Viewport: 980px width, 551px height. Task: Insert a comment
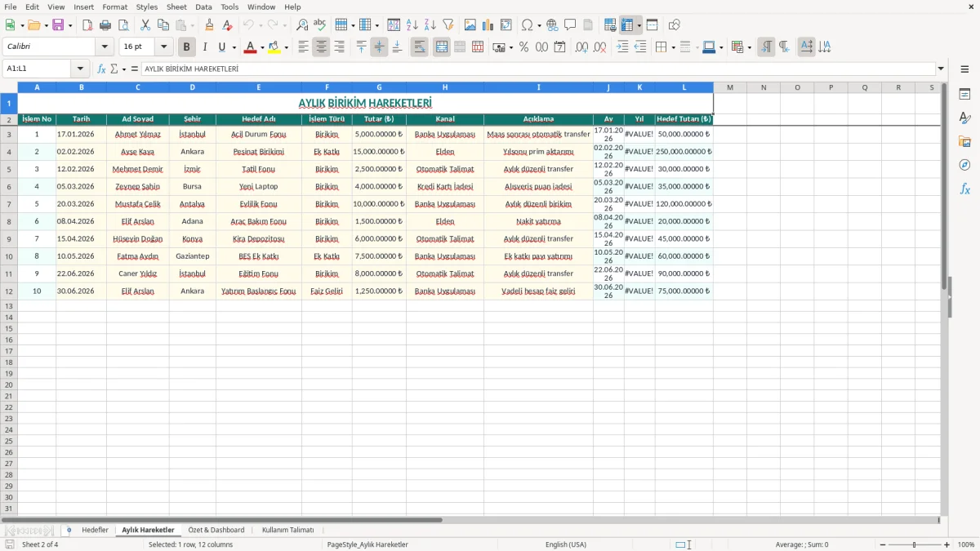click(570, 25)
